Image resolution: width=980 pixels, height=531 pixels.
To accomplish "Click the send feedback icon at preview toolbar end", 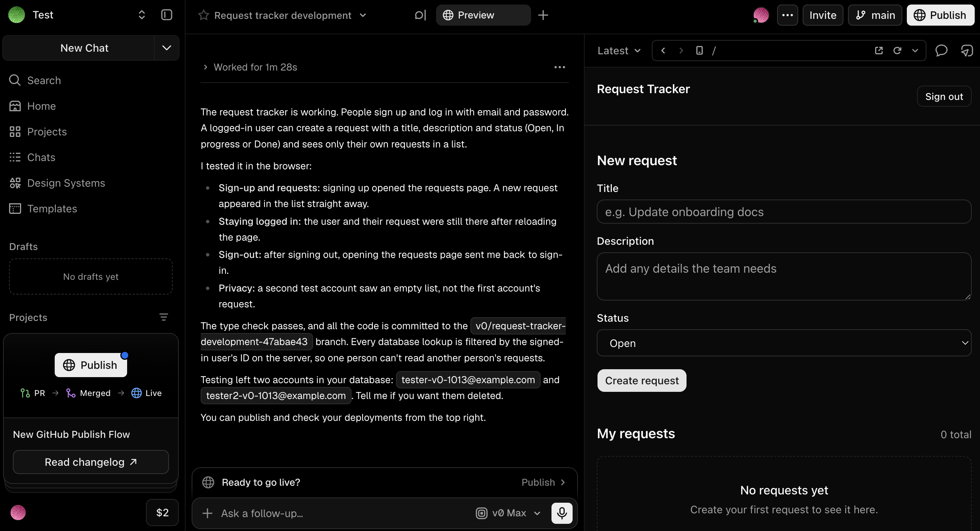I will click(967, 51).
